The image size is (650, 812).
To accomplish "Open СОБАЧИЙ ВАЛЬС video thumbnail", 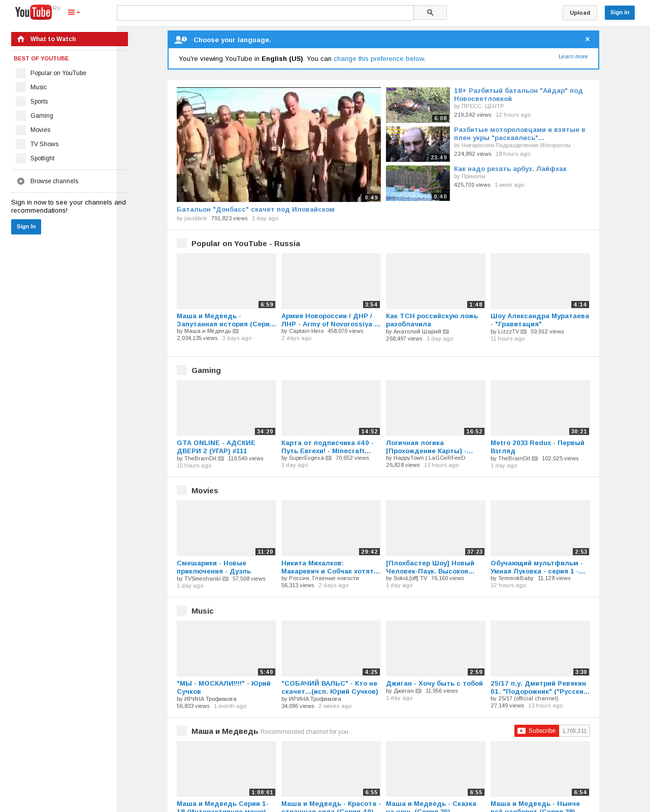I will pyautogui.click(x=331, y=649).
